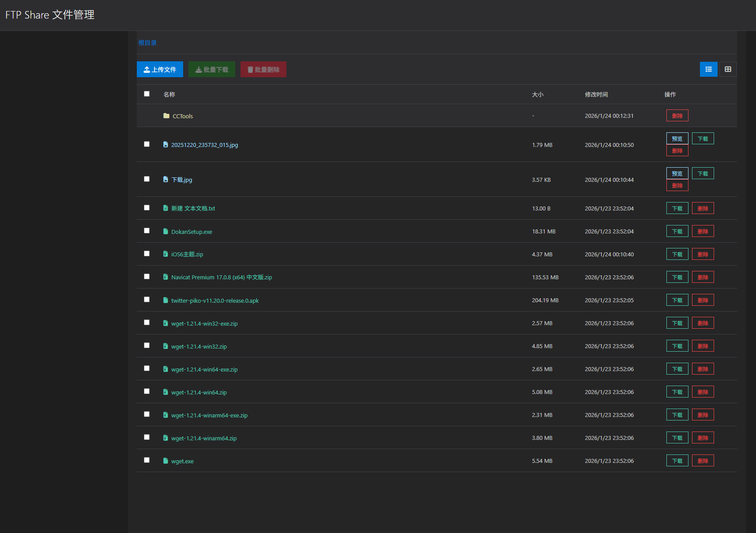
Task: Download wget-1.21.4-win64.zip
Action: pos(677,392)
